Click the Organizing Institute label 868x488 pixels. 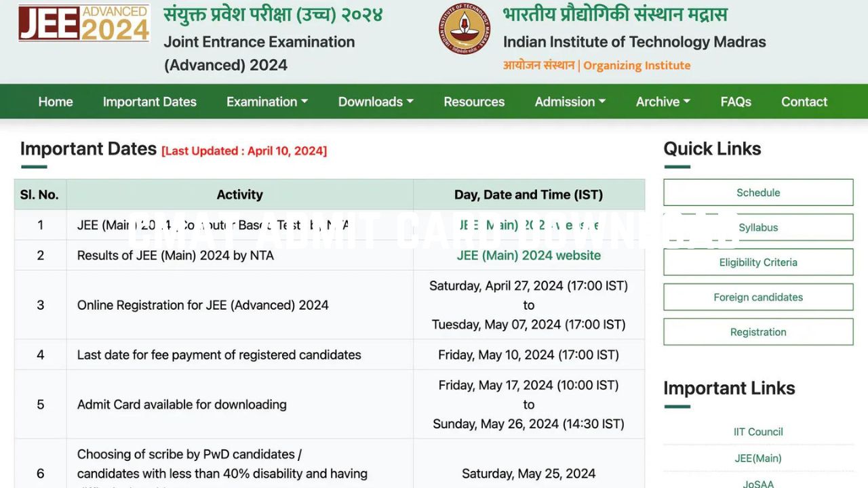(x=637, y=65)
